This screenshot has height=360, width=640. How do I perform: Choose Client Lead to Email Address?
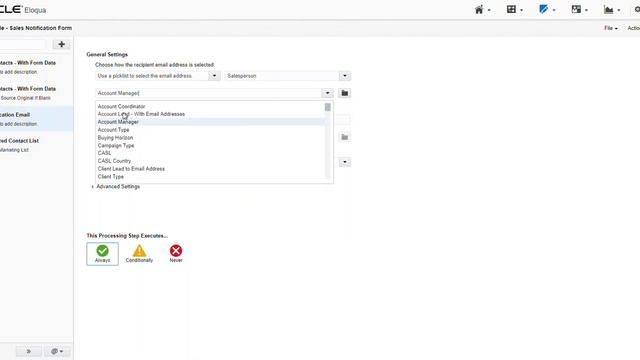211,169
